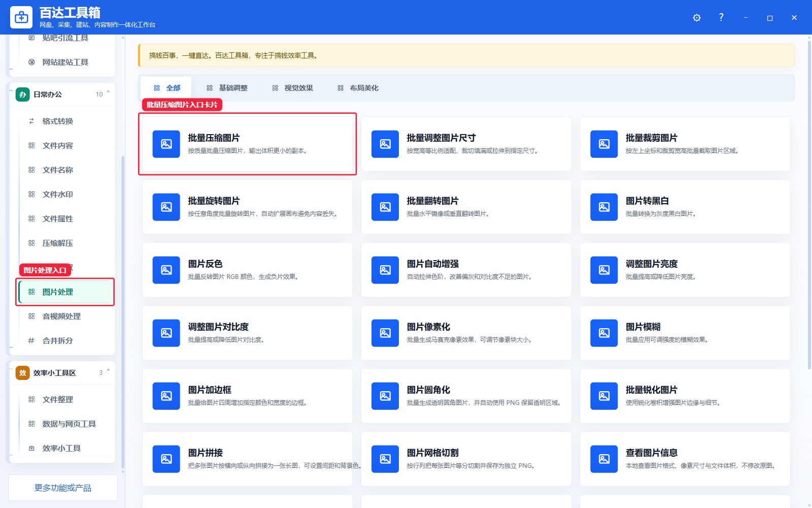Open 数据与网页工具 in the sidebar
Image resolution: width=812 pixels, height=508 pixels.
click(66, 424)
